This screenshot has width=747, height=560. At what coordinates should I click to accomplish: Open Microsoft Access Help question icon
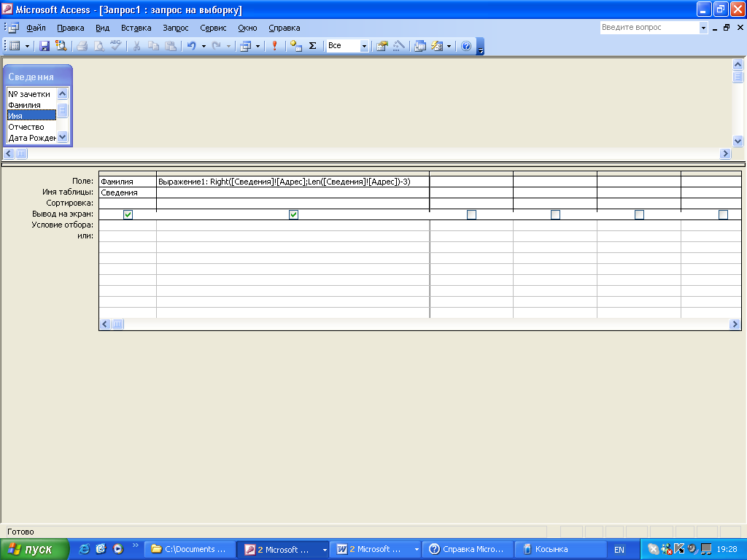tap(466, 46)
